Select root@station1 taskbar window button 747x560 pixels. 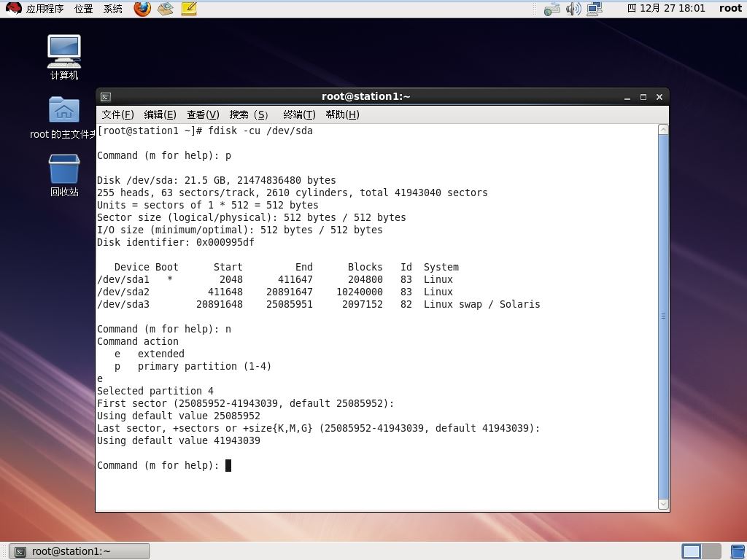(80, 551)
